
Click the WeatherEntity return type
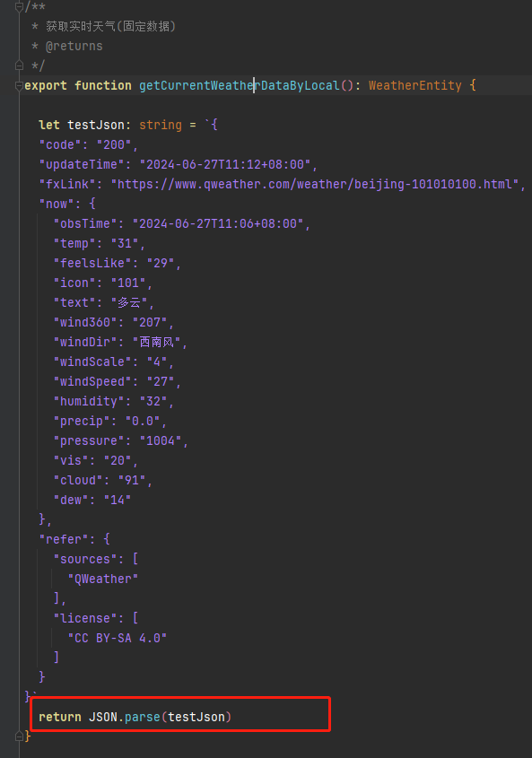click(x=415, y=85)
